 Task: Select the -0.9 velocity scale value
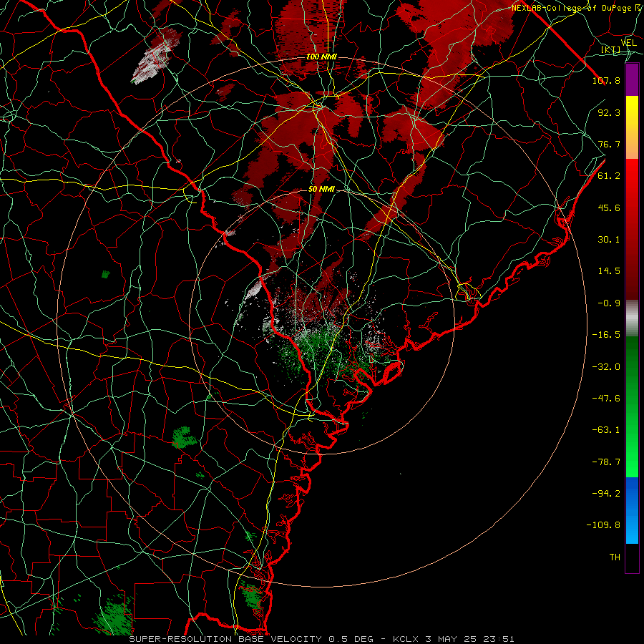coord(609,303)
